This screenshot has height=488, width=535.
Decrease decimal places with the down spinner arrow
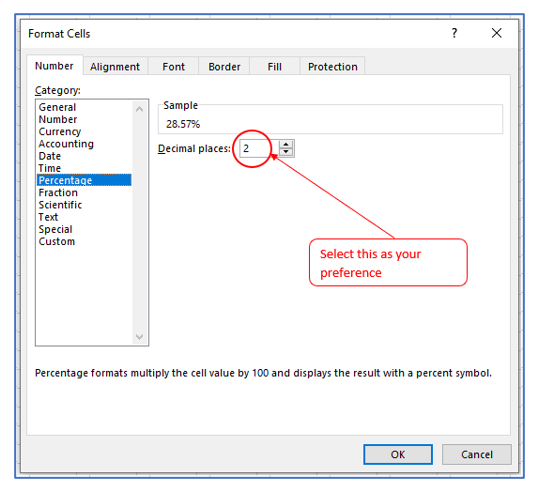286,153
